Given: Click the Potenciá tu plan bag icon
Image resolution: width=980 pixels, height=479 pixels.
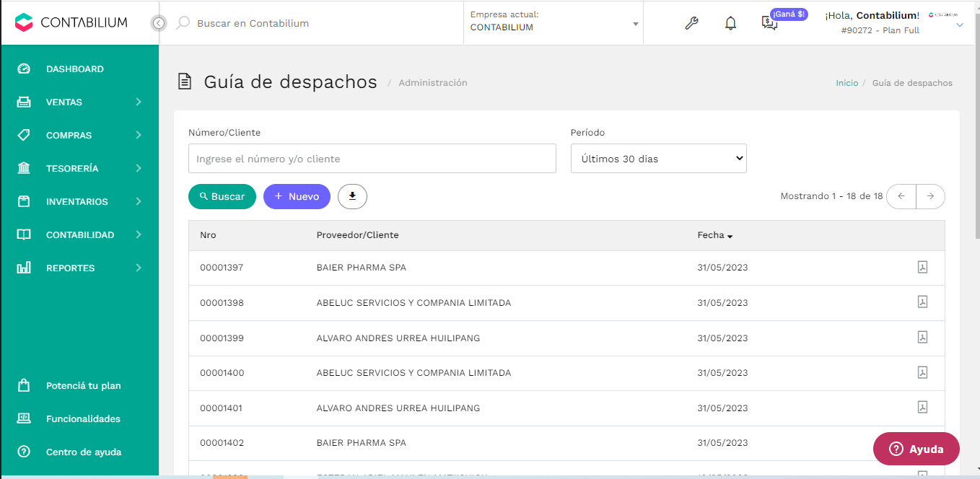Looking at the screenshot, I should click(x=24, y=385).
